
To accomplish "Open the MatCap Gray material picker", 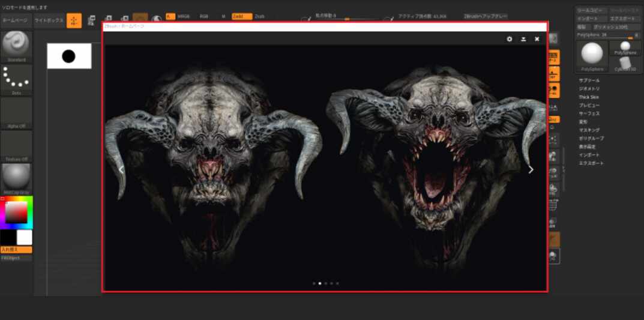I will pyautogui.click(x=16, y=178).
